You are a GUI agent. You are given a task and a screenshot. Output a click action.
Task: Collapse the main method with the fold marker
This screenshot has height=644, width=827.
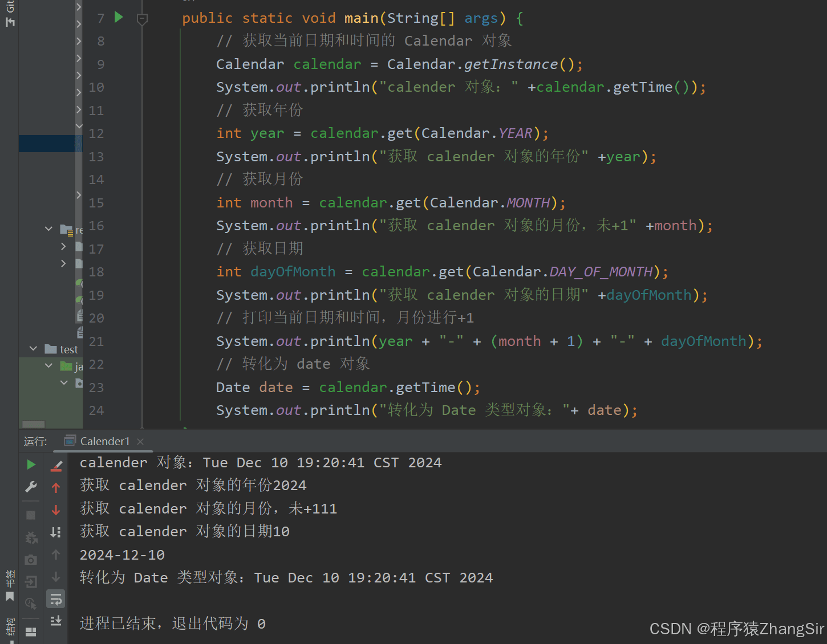tap(142, 19)
